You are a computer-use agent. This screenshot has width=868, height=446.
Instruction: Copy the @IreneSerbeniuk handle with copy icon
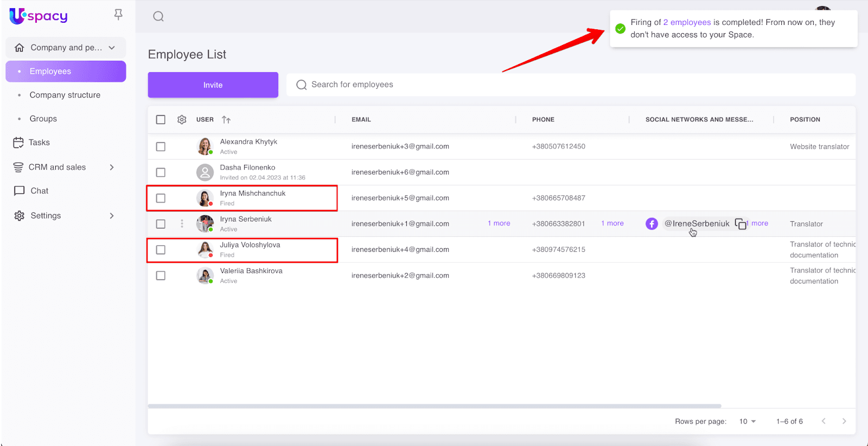click(x=740, y=224)
